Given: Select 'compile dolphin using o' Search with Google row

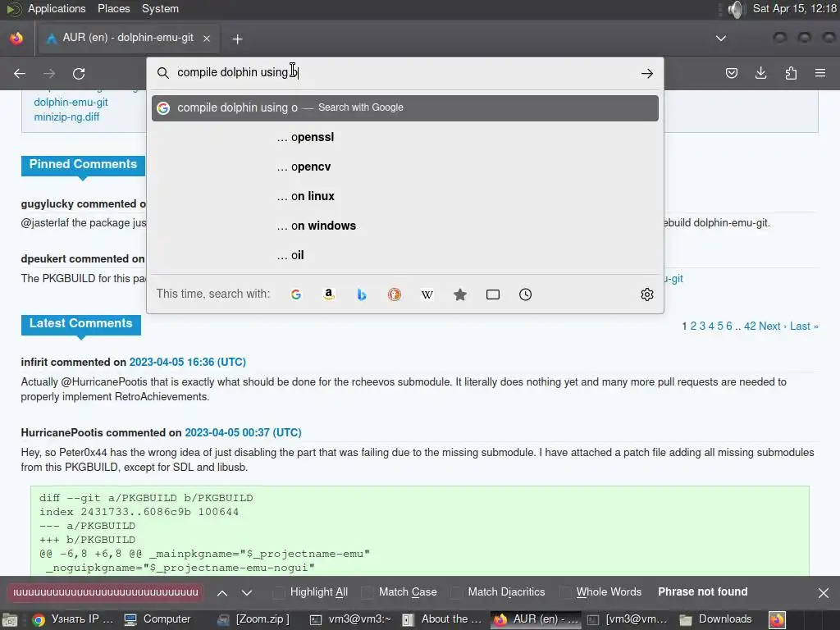Looking at the screenshot, I should [x=405, y=107].
